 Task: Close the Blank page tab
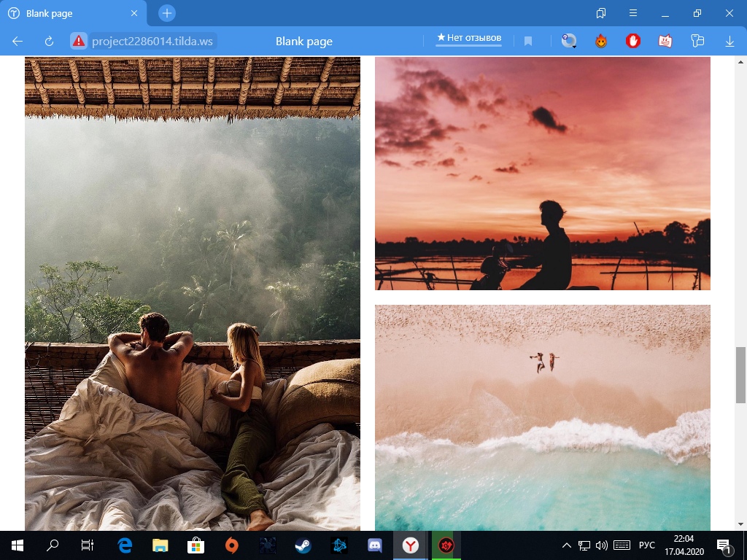[134, 13]
